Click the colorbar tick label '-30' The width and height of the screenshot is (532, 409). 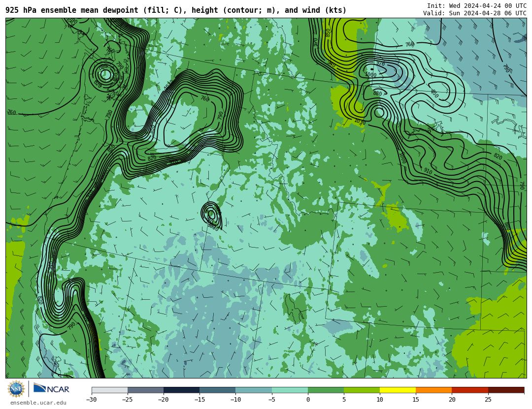pos(92,400)
